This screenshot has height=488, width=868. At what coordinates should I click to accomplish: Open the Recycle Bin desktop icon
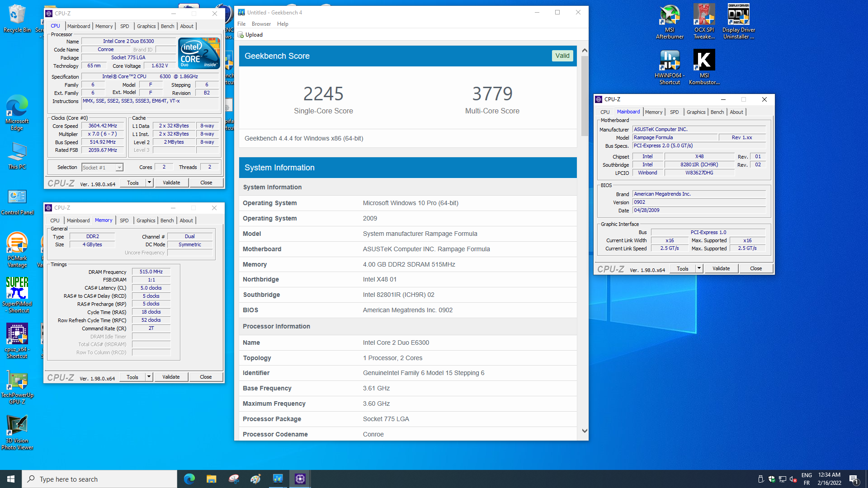17,19
